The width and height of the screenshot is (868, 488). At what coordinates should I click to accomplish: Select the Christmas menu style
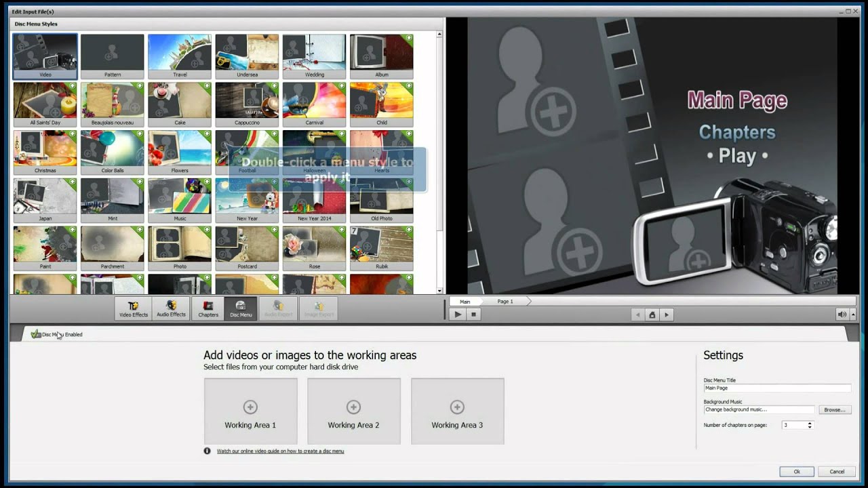tap(45, 152)
